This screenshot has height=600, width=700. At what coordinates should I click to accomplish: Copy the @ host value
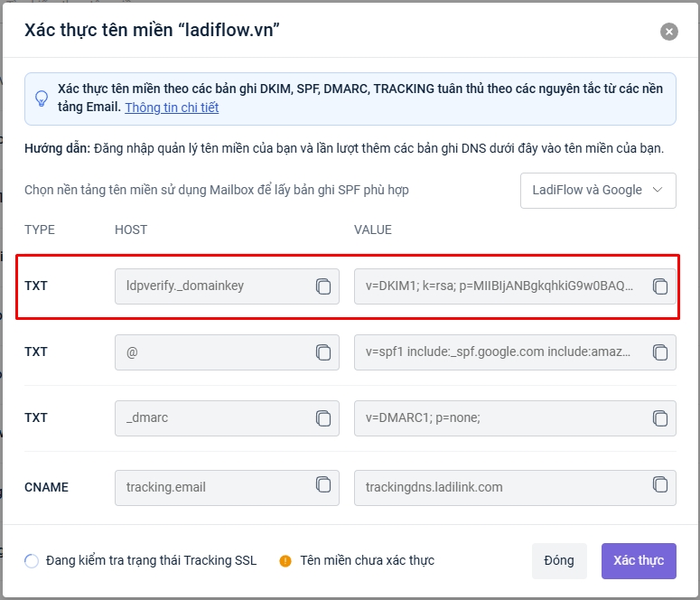pos(323,352)
